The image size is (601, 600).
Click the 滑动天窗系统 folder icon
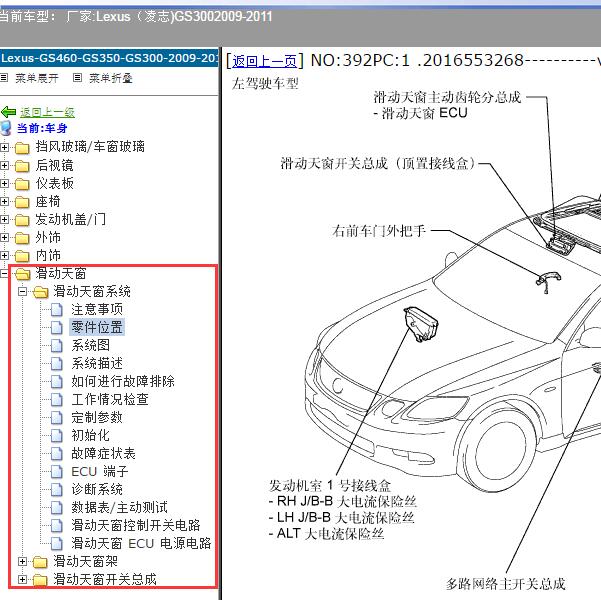(x=40, y=292)
